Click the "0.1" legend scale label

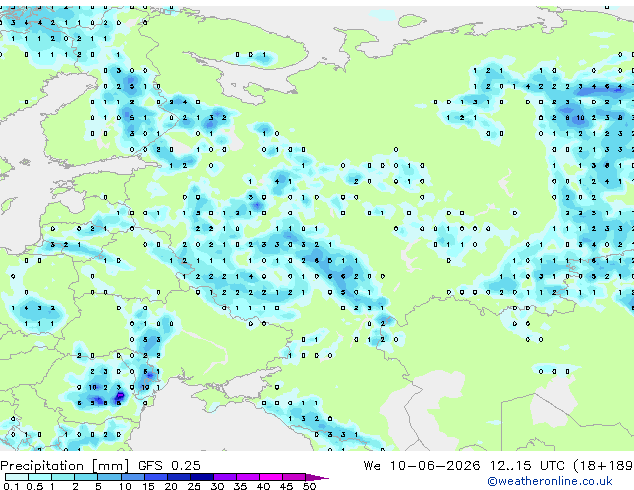point(11,486)
